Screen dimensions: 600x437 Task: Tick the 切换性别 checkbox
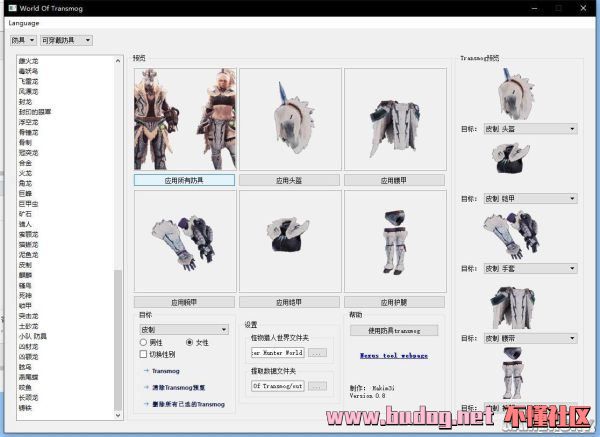[x=157, y=354]
